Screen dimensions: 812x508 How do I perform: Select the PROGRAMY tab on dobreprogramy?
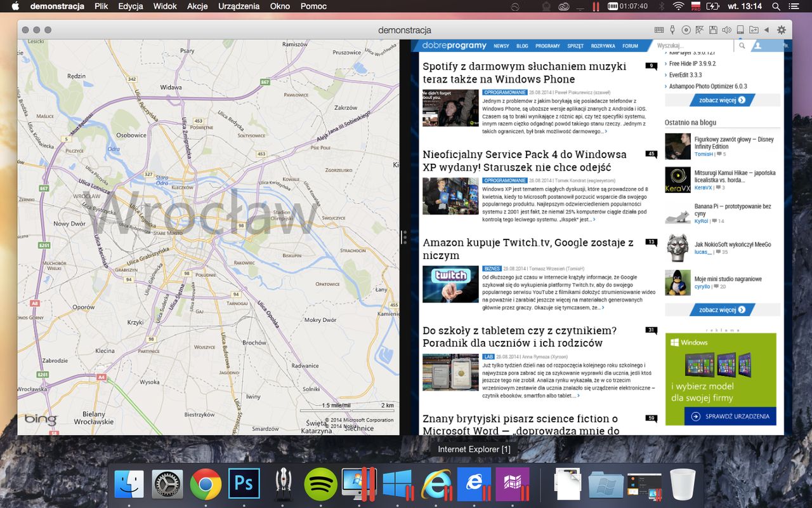(x=547, y=46)
